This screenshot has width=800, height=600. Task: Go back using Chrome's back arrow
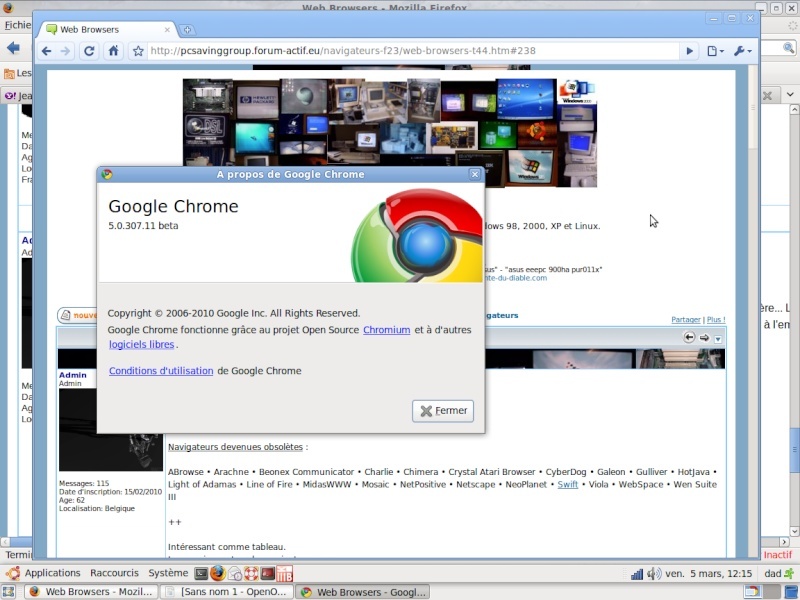point(46,51)
